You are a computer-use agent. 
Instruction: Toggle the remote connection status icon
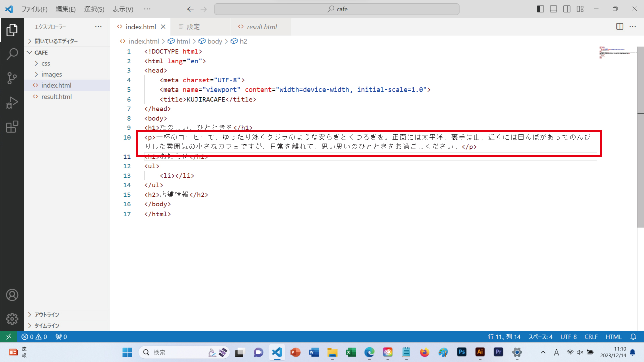click(9, 337)
